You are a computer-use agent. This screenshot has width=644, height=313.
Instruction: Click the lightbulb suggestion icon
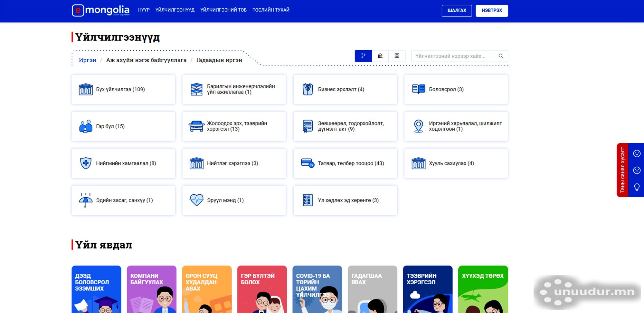[x=637, y=187]
